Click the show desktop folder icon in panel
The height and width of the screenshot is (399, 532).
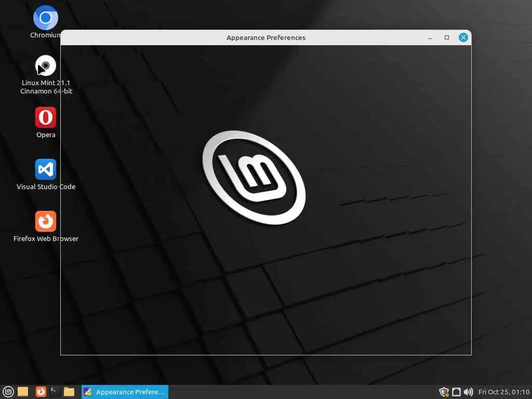click(x=23, y=392)
